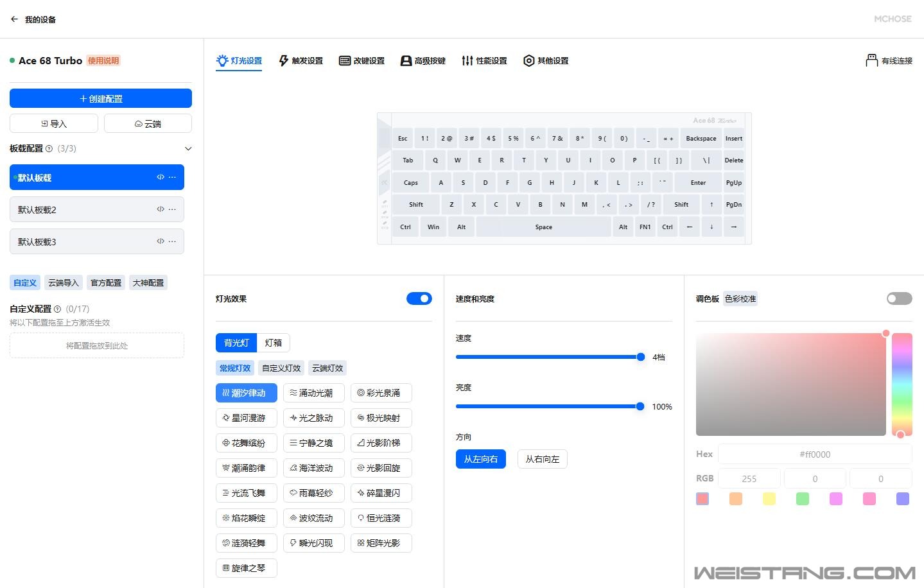Screen dimensions: 924x588
Task: Click the 创建配置 button
Action: click(x=101, y=98)
